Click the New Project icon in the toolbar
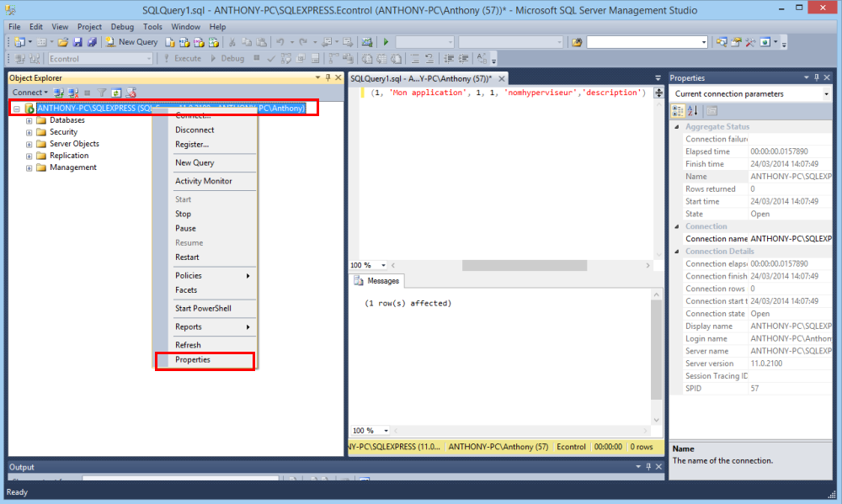842x504 pixels. (x=19, y=42)
